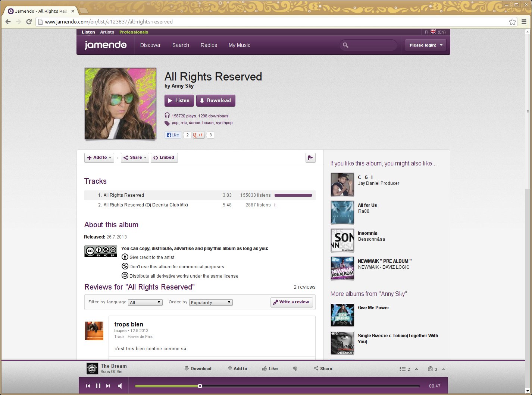
Task: Click Write a review button
Action: 292,302
